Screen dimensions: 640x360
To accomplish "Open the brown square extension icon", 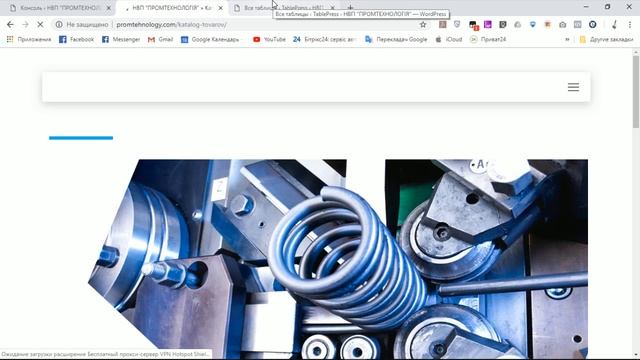I will click(x=442, y=24).
